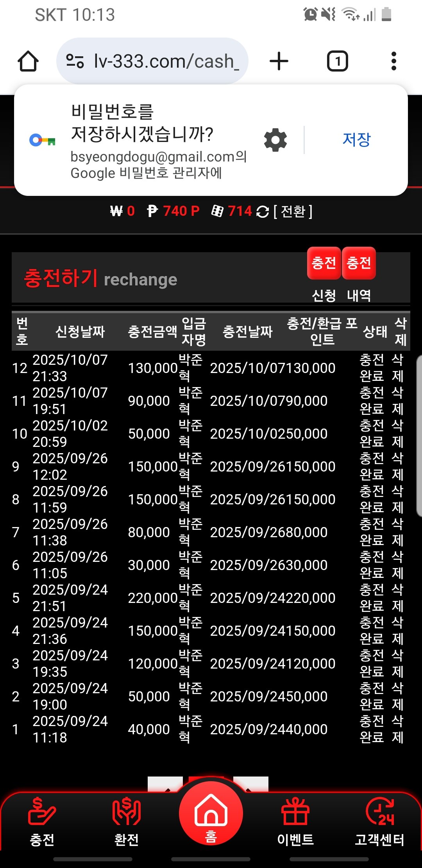
Task: Tap the lv-333.com address bar
Action: coord(166,61)
